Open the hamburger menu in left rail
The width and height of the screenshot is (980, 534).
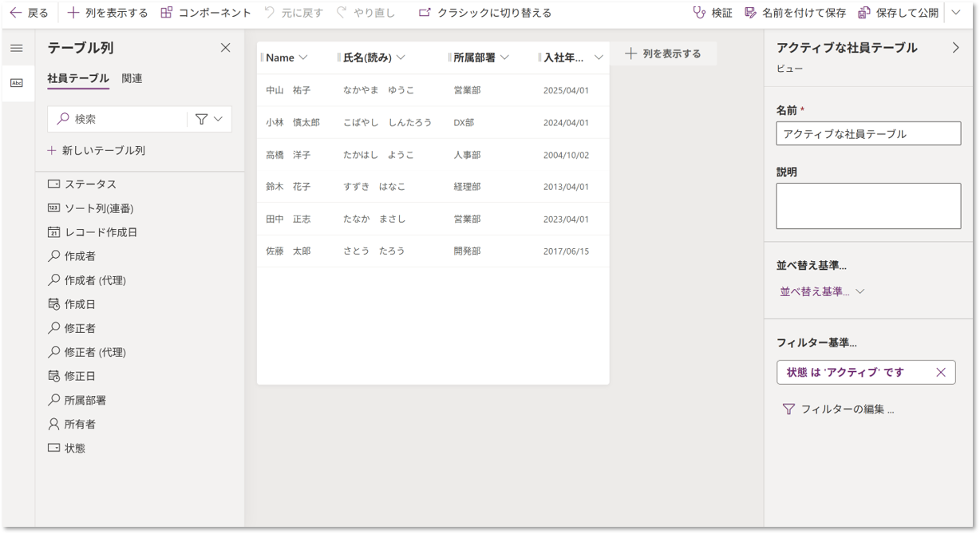coord(16,48)
